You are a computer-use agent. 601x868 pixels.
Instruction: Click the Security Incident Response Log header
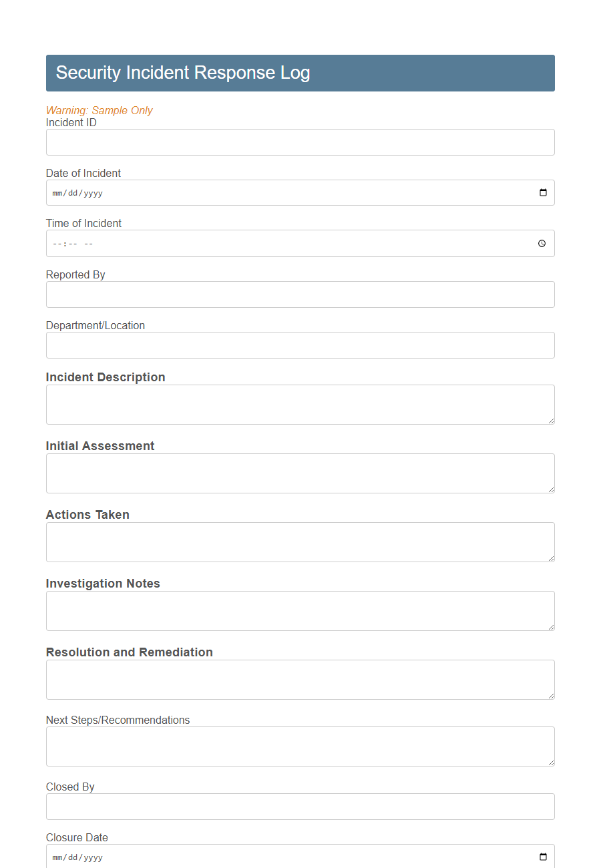tap(182, 73)
